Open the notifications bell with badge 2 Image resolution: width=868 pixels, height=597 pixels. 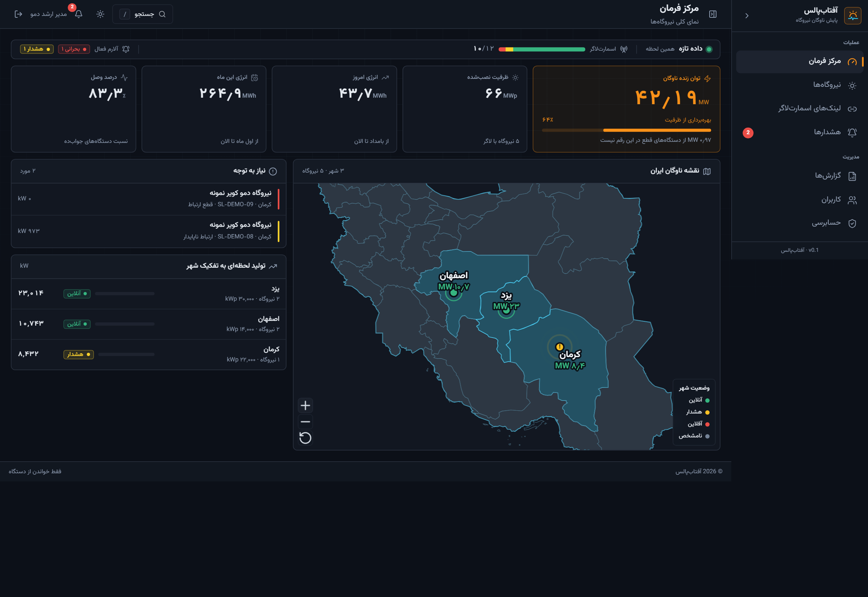[x=78, y=14]
